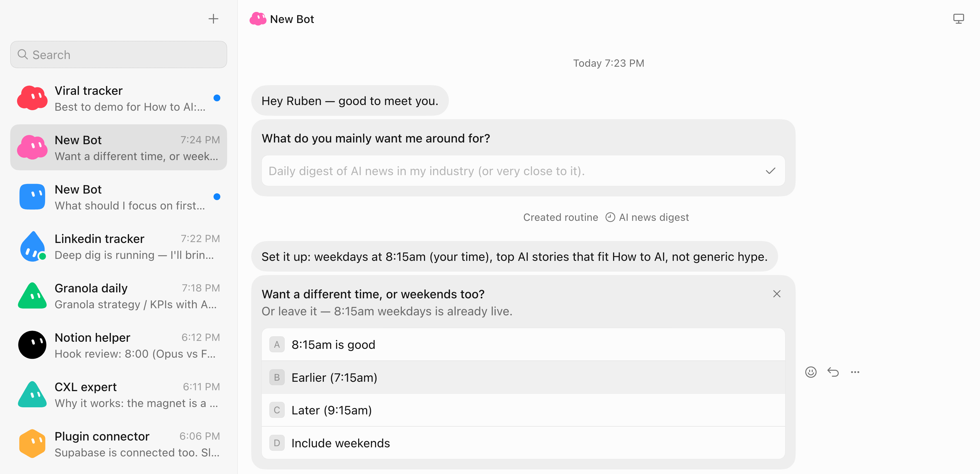980x474 pixels.
Task: Click the clock icon beside AI news digest
Action: (x=610, y=217)
